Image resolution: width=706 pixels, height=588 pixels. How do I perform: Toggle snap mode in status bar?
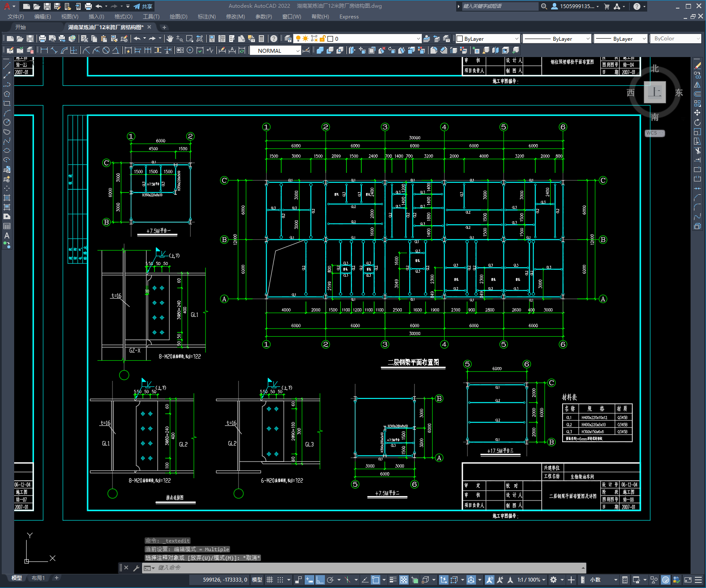click(280, 580)
